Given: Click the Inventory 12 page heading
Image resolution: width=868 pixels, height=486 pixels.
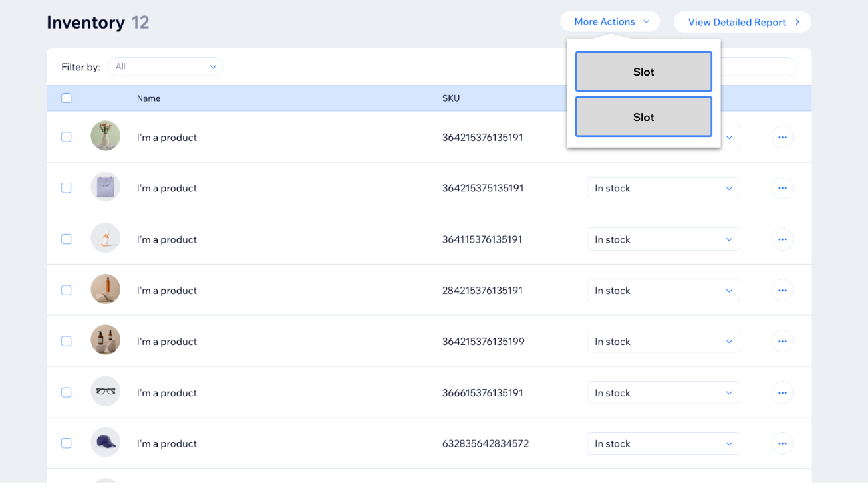Looking at the screenshot, I should tap(98, 23).
